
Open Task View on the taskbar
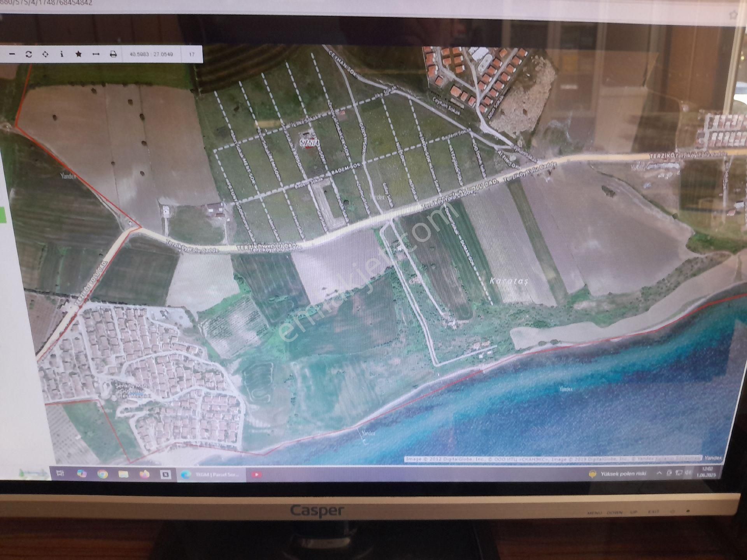tap(60, 473)
